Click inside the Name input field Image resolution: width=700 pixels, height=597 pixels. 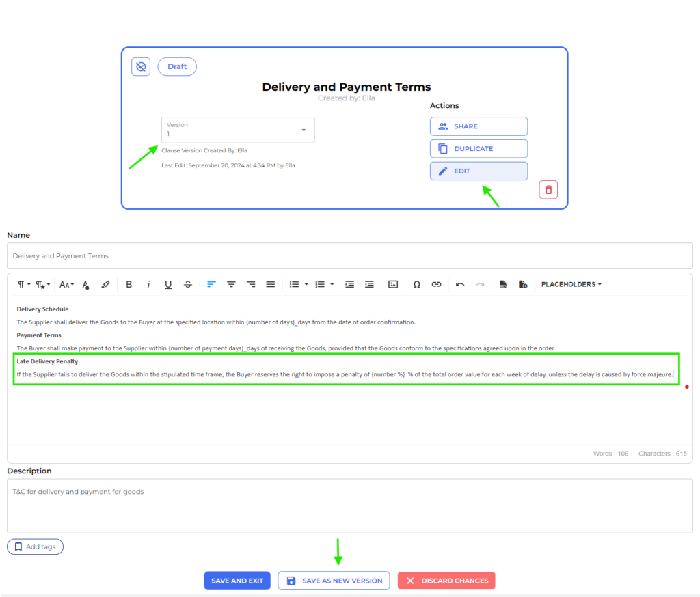point(205,255)
